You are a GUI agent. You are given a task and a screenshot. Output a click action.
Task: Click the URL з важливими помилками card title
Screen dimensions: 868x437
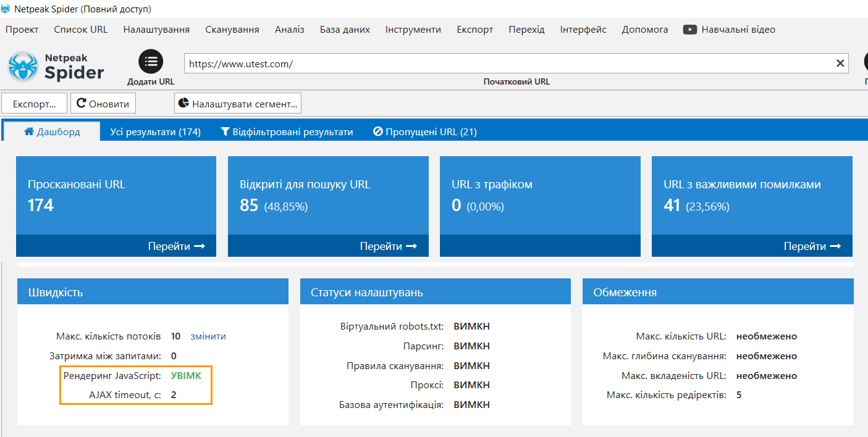(742, 185)
